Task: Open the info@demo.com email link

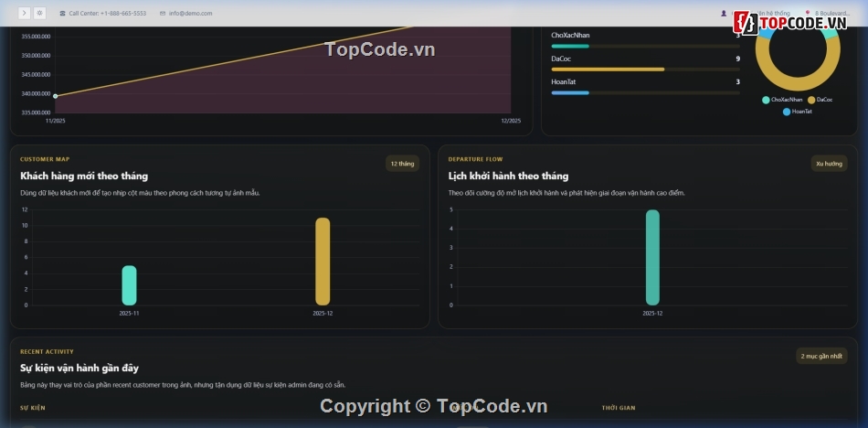Action: click(x=190, y=14)
